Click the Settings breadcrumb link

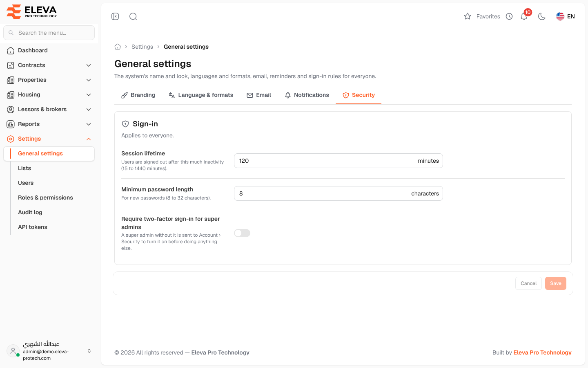(142, 47)
